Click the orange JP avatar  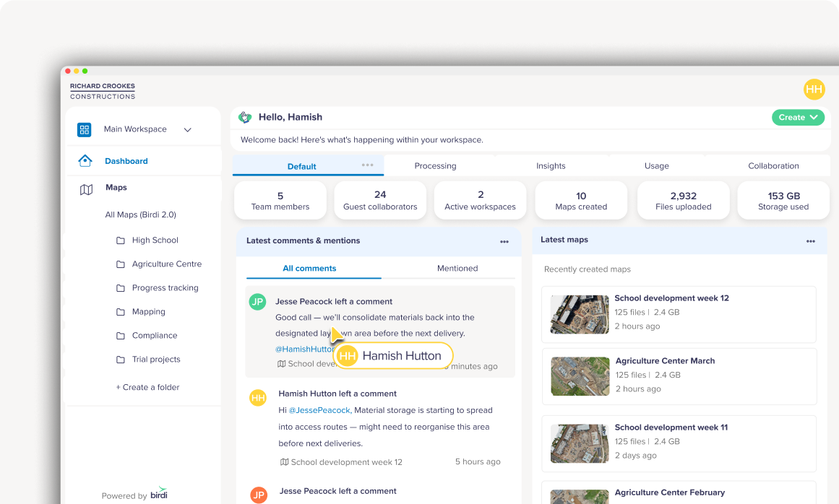point(259,495)
